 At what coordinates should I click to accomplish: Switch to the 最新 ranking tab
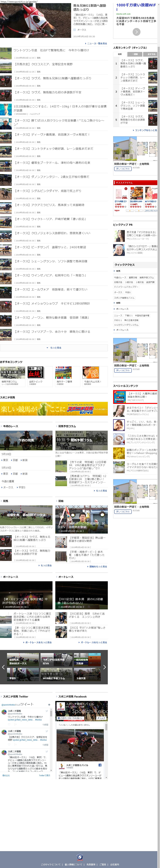[120, 54]
